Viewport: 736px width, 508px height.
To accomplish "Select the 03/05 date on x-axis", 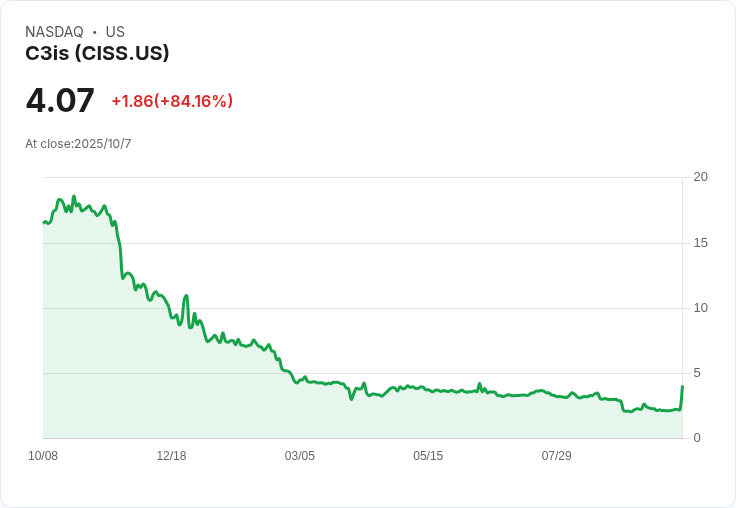I will click(x=299, y=456).
